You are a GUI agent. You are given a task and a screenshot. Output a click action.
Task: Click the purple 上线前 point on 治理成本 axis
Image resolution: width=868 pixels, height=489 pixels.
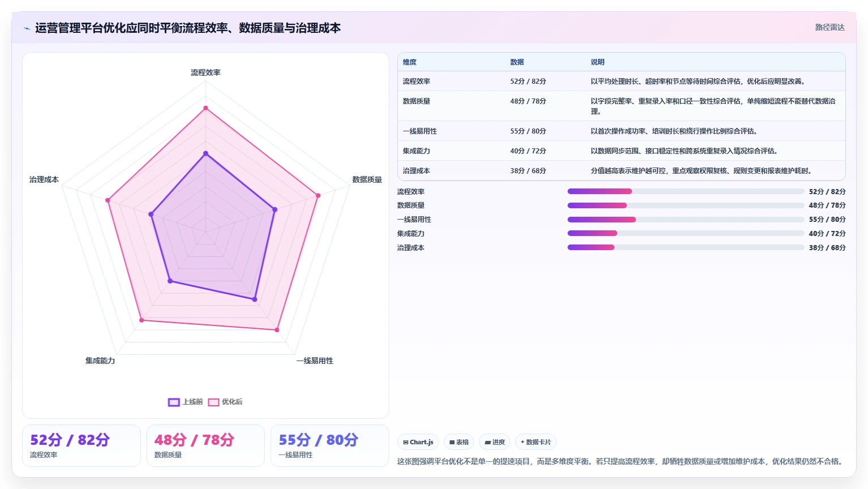151,215
